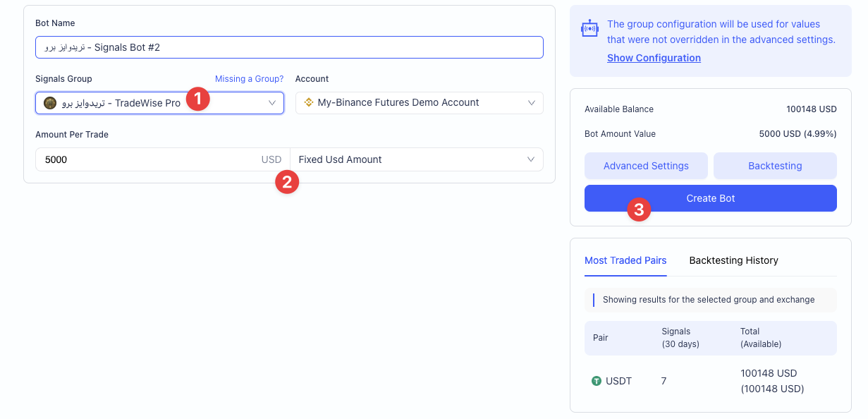Click red step marker number 1

(198, 99)
